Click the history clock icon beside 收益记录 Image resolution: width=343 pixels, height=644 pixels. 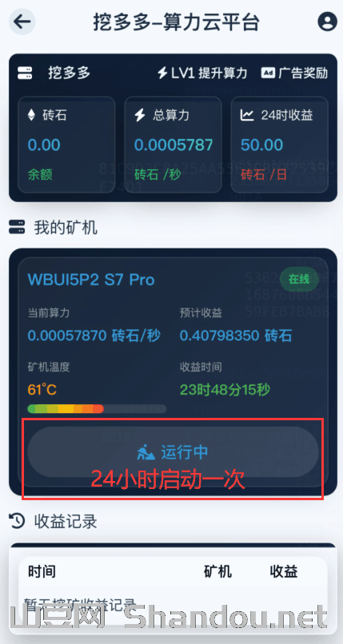[x=18, y=521]
